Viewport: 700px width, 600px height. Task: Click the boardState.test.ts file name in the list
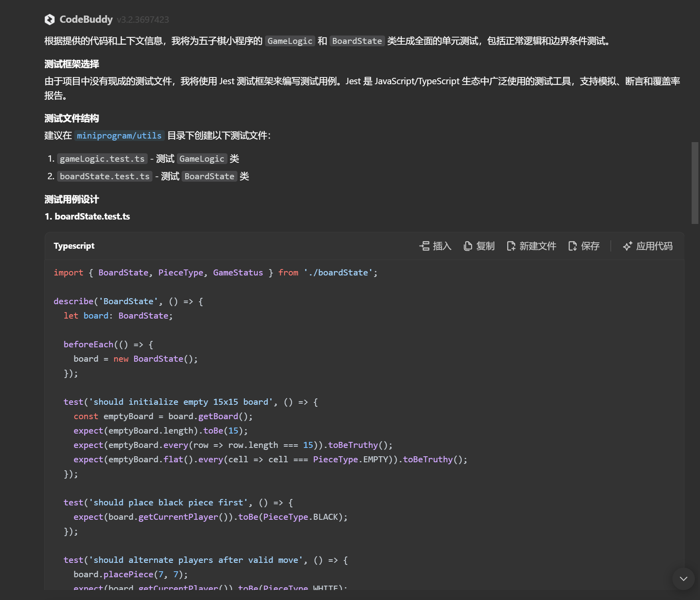pos(105,176)
